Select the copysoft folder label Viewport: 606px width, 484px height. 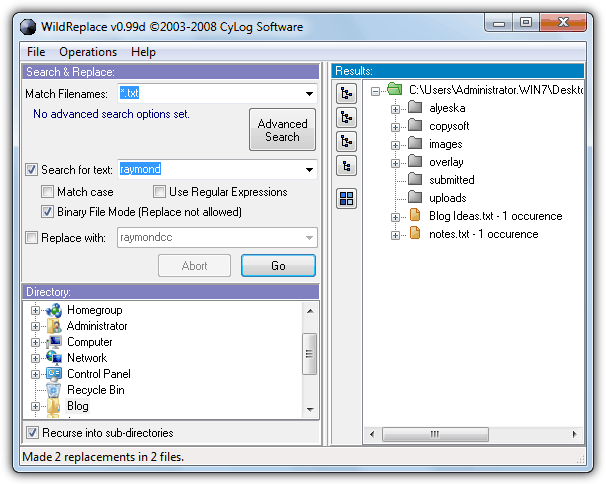tap(449, 126)
